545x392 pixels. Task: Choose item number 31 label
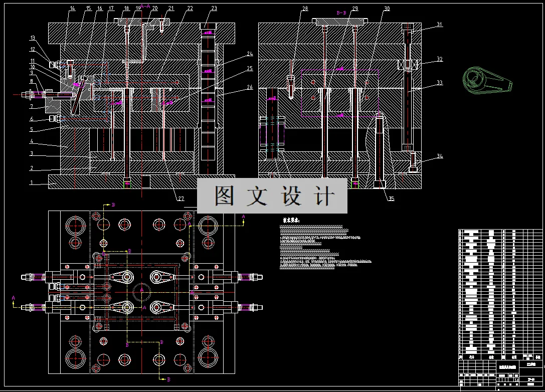[x=440, y=25]
